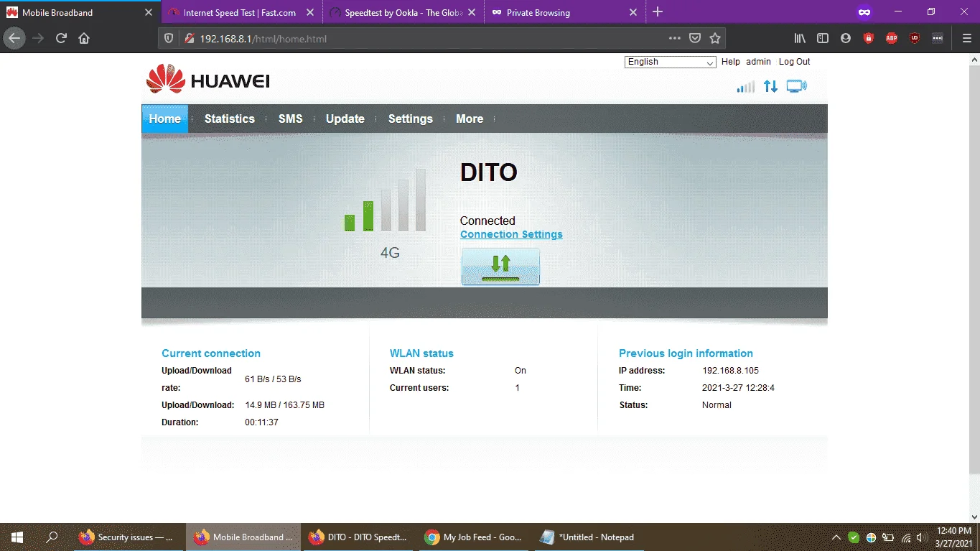Click the large 4G signal bars graphic
Viewport: 980px width, 551px height.
(x=386, y=200)
